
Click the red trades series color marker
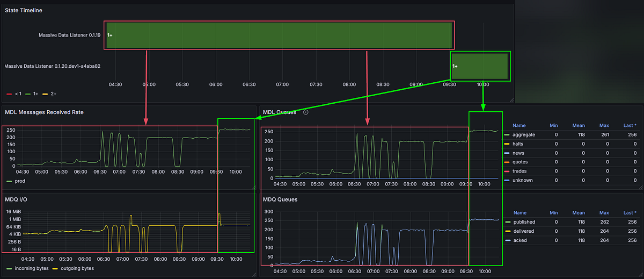[507, 171]
